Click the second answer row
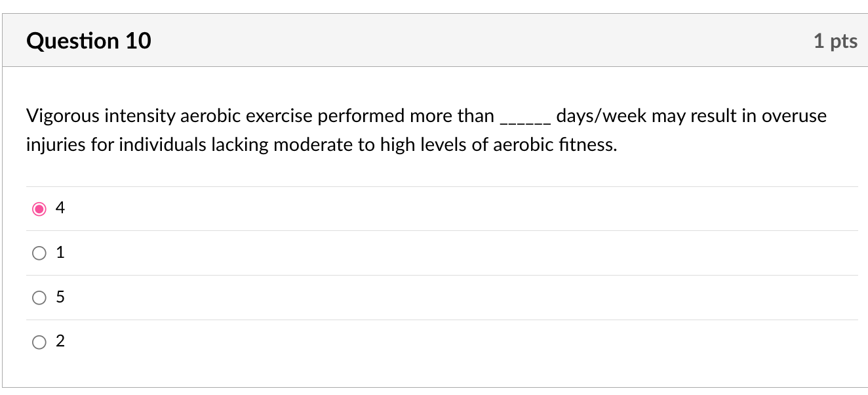The image size is (868, 395). click(x=262, y=253)
